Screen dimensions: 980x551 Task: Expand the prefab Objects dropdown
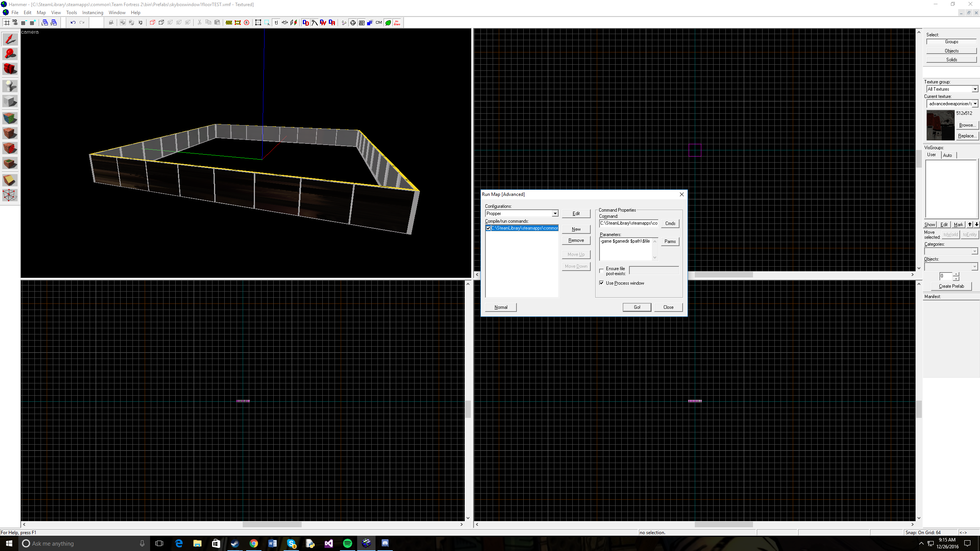951,267
